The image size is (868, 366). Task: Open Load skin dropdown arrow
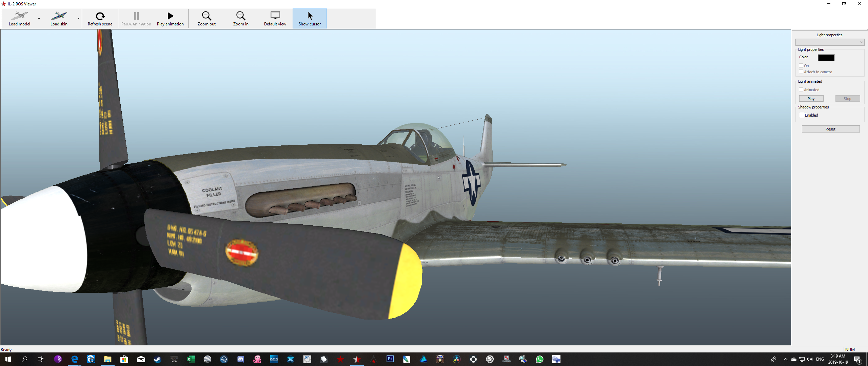click(x=79, y=19)
